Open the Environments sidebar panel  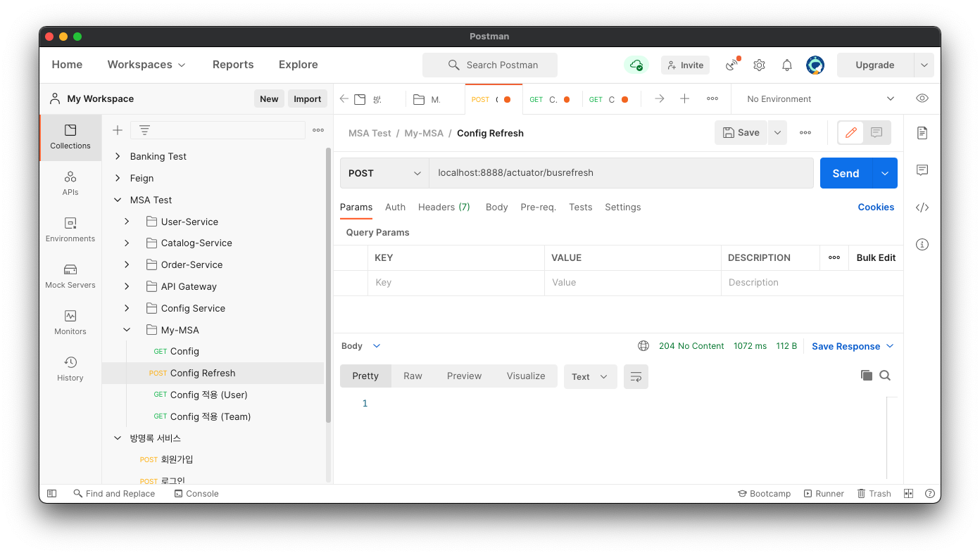coord(70,229)
